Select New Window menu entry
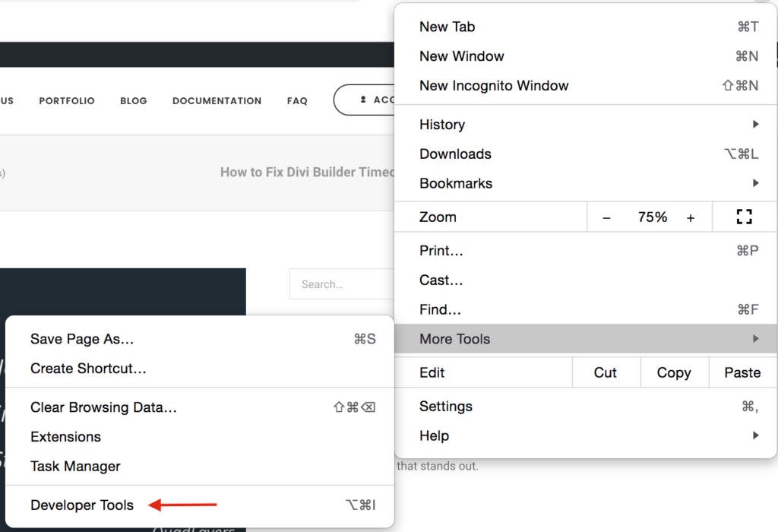The image size is (778, 532). click(586, 56)
